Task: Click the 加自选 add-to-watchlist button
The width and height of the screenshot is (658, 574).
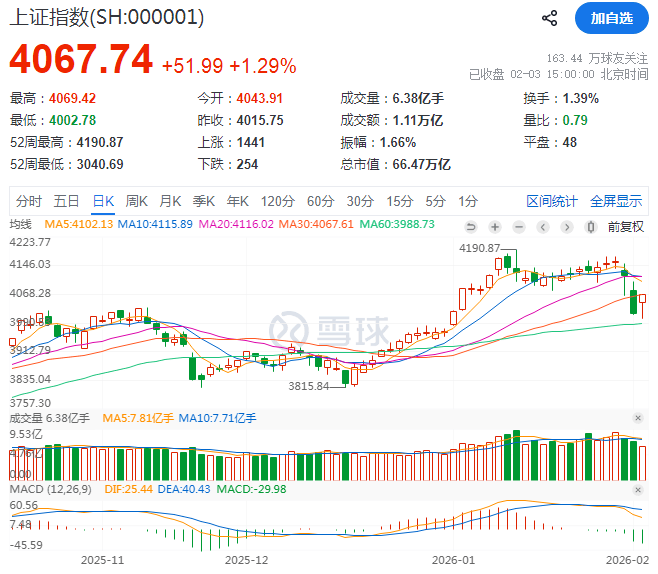Action: click(x=611, y=18)
